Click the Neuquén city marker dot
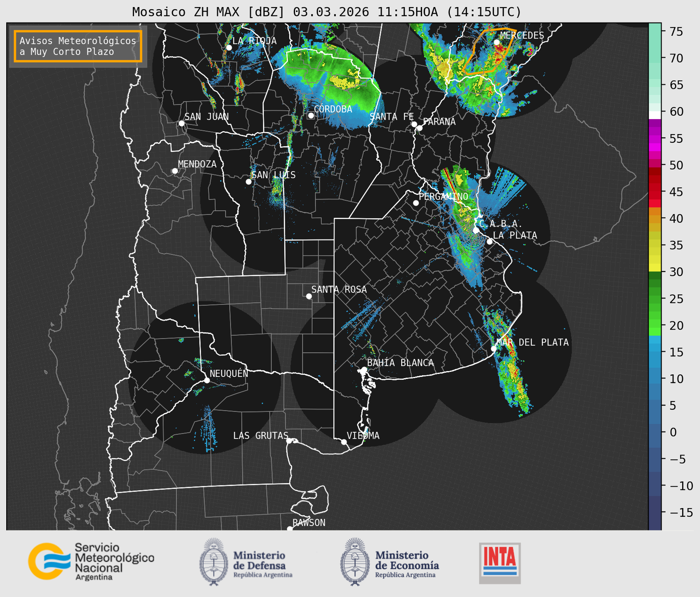Image resolution: width=700 pixels, height=597 pixels. click(x=207, y=380)
